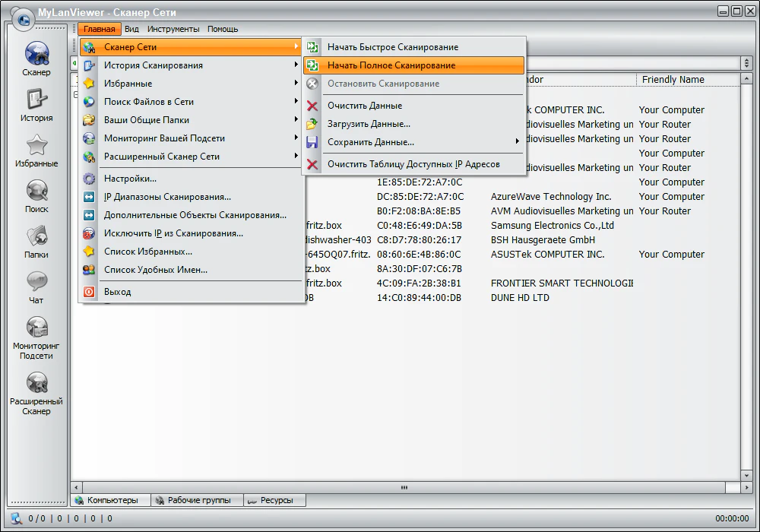Open Расширенный Сканер sidebar icon
This screenshot has height=532, width=760.
pos(36,384)
